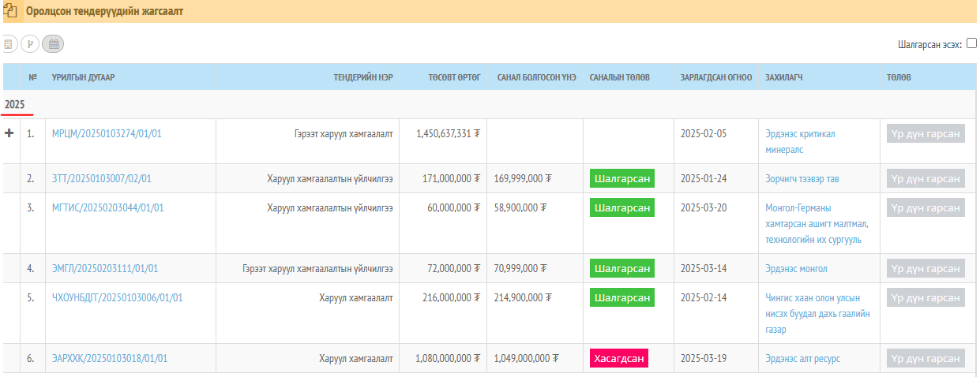Click Үр дүн гарсан button for ЗАРХХК tender

[926, 358]
